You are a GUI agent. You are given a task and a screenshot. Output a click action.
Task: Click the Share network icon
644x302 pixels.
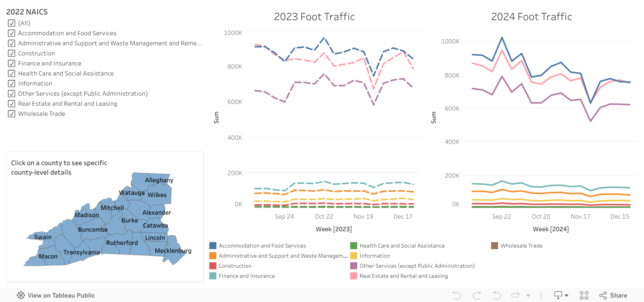click(603, 295)
